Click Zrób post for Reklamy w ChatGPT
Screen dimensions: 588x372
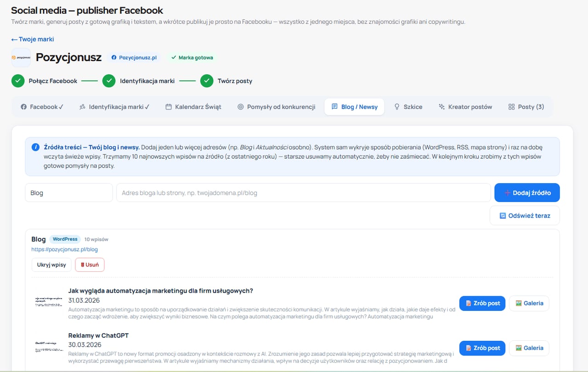[482, 348]
